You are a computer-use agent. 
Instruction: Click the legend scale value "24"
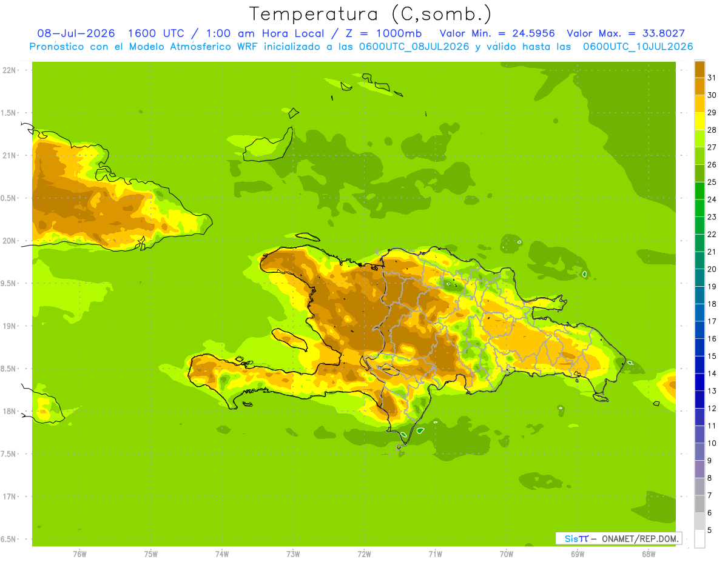click(x=712, y=199)
